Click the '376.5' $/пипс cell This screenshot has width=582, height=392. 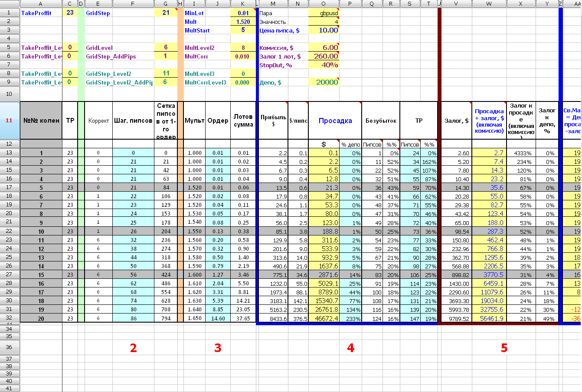point(298,318)
